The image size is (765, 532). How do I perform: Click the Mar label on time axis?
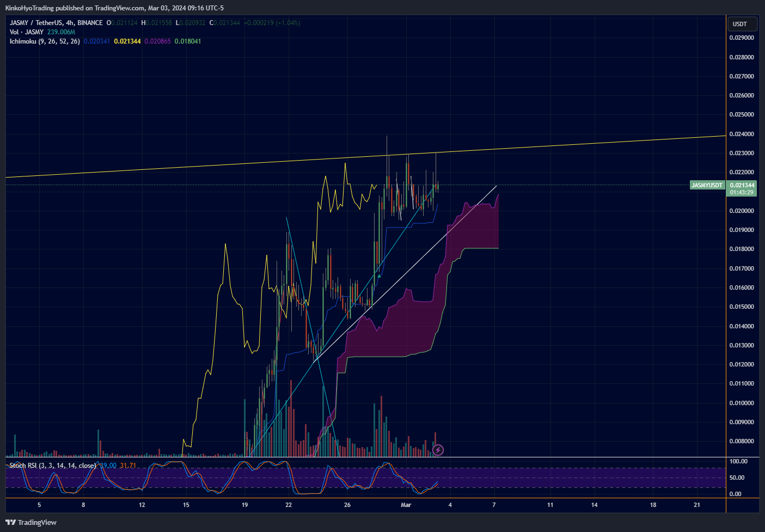(x=406, y=505)
